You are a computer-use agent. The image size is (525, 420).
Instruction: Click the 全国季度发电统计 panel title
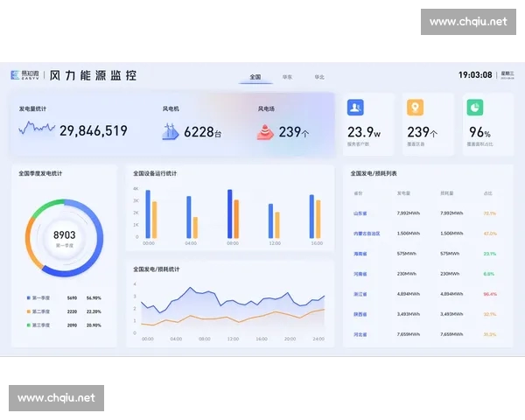[40, 173]
